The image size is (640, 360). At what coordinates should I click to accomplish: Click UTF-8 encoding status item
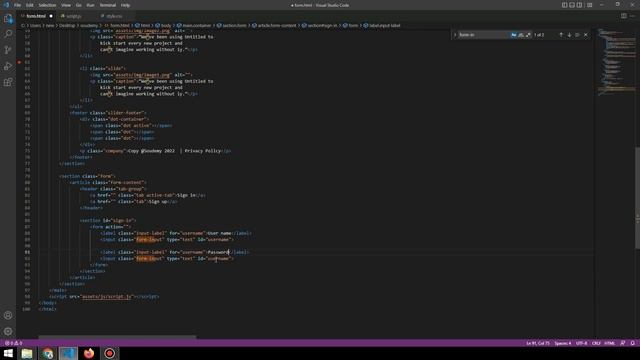coord(581,343)
